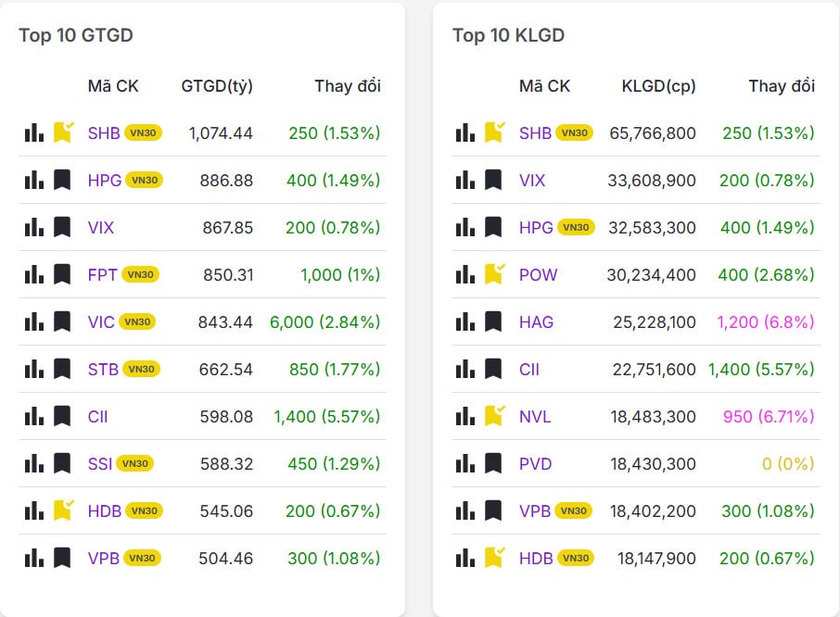The width and height of the screenshot is (840, 617).
Task: Open HAG stock ticker link
Action: tap(536, 321)
